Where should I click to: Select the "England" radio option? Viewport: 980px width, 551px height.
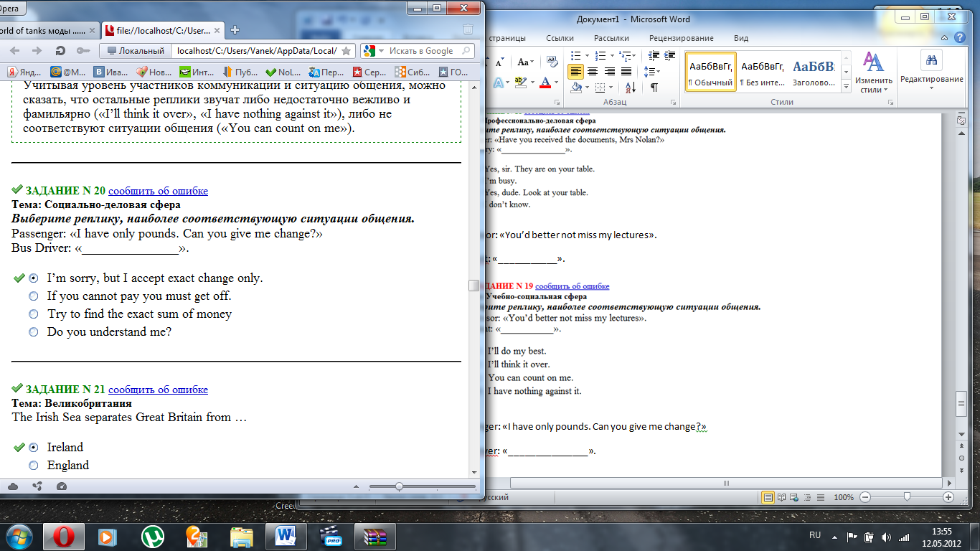pyautogui.click(x=33, y=465)
